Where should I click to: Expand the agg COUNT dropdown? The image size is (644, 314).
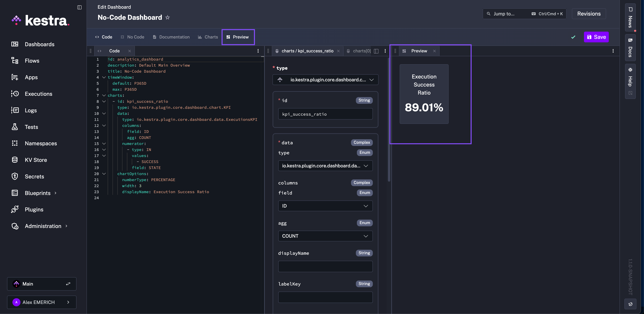(325, 236)
